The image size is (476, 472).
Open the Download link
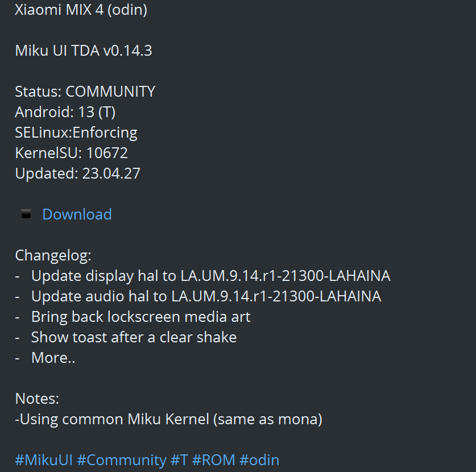tap(77, 214)
